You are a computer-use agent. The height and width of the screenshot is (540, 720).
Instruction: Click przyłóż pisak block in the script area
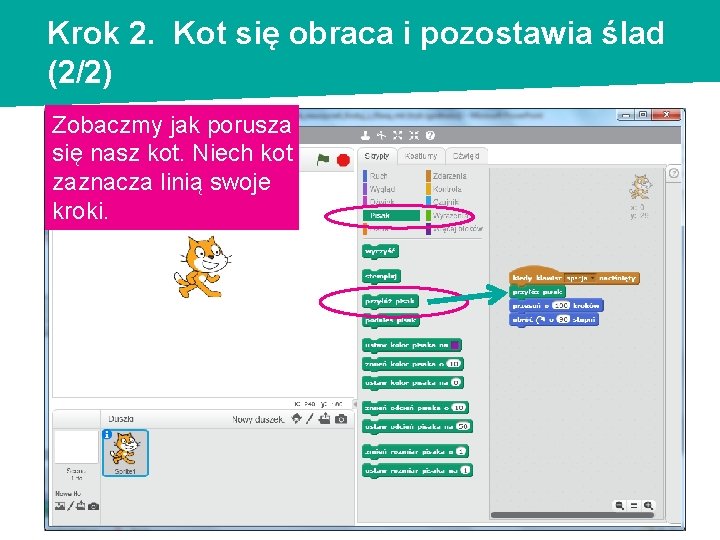pos(537,292)
